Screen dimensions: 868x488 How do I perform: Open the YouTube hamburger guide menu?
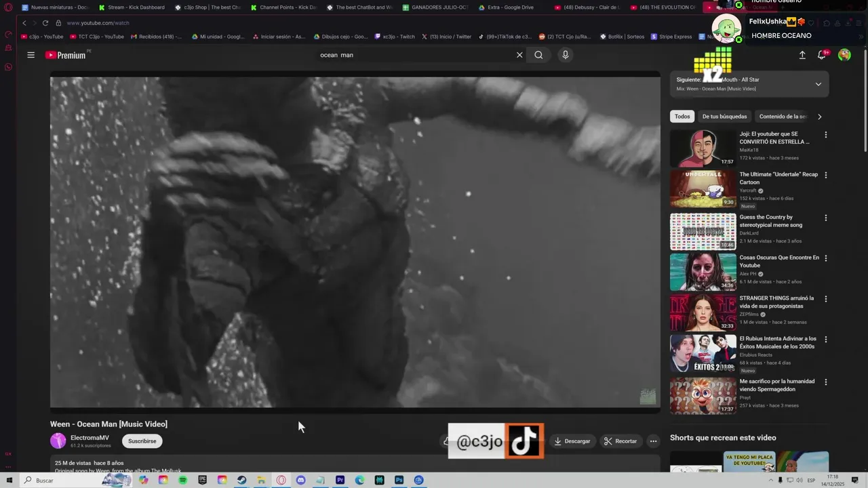click(x=31, y=55)
